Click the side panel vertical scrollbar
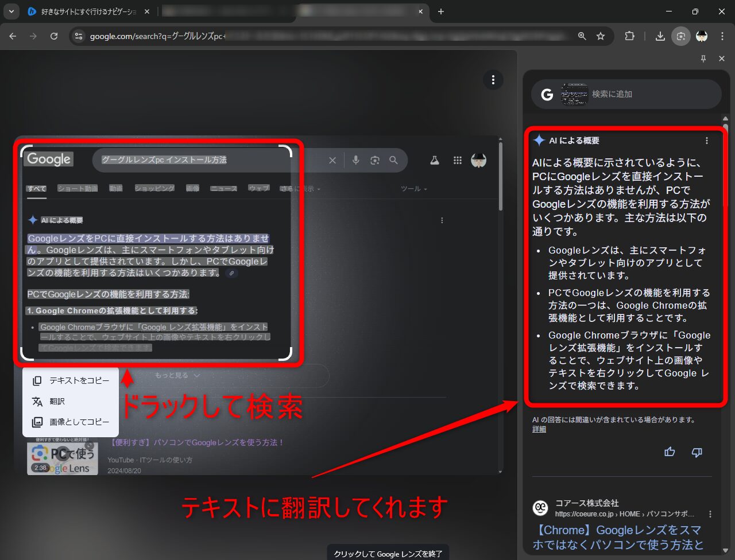Viewport: 735px width, 560px height. coord(726,166)
